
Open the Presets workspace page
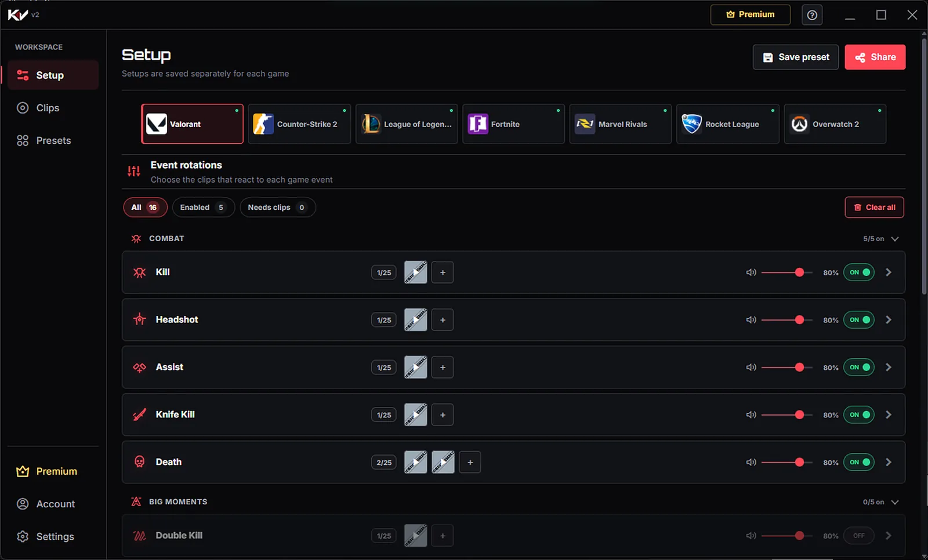[x=53, y=140]
